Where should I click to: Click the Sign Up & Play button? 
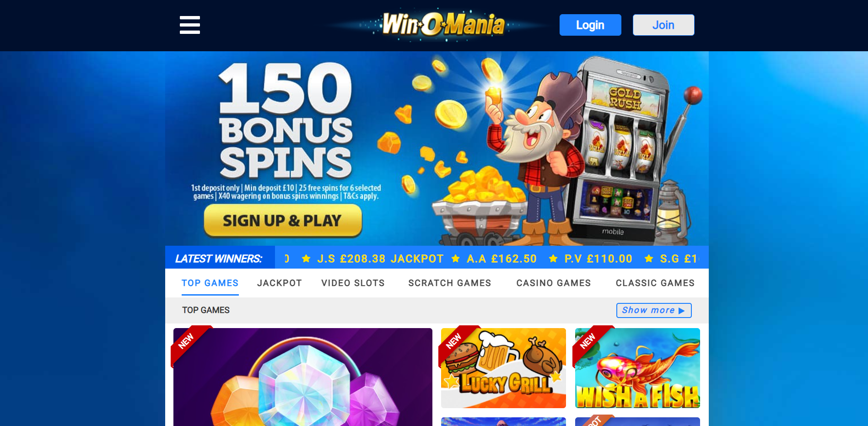[x=283, y=221]
